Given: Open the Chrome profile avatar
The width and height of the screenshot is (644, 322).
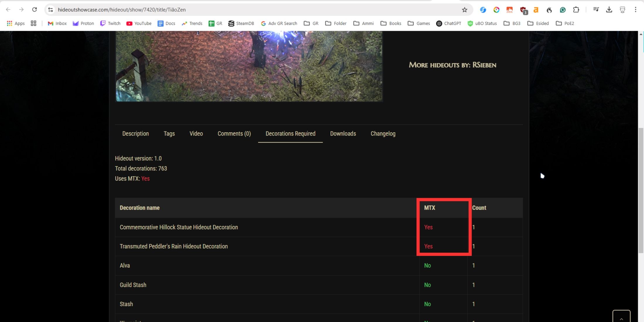Looking at the screenshot, I should [623, 10].
